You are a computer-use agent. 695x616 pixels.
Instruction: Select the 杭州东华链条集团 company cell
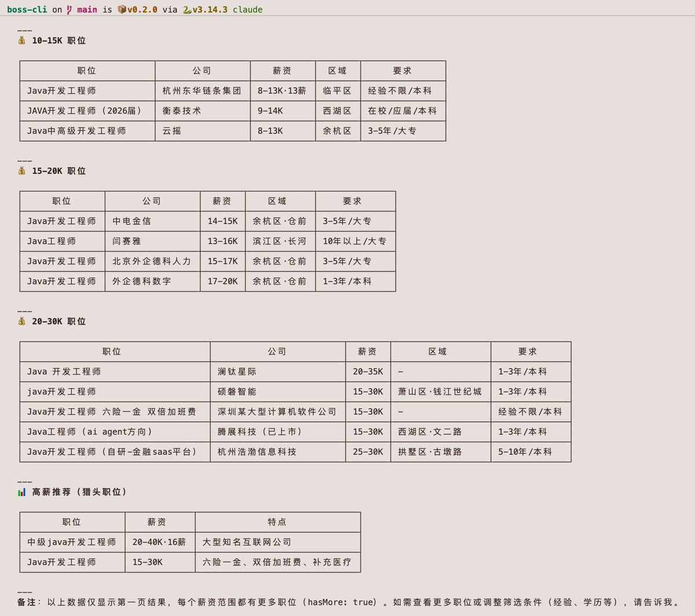click(202, 91)
